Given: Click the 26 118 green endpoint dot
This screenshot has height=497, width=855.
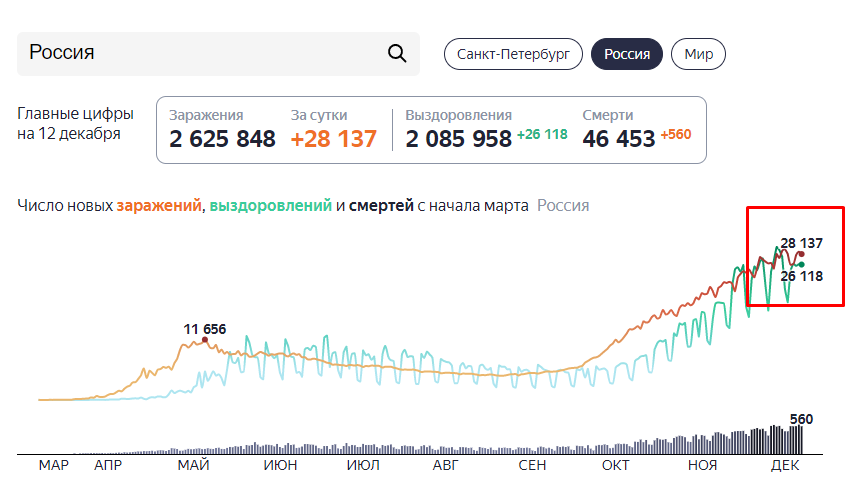Looking at the screenshot, I should [x=801, y=265].
